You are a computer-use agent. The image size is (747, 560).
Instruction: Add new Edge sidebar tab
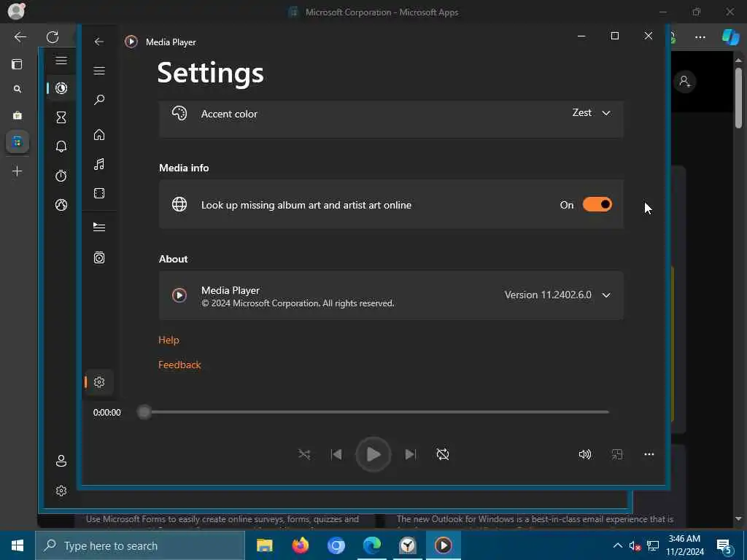point(18,171)
